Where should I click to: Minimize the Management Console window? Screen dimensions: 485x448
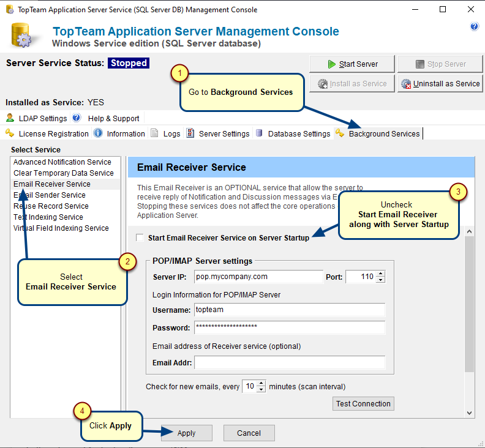click(x=415, y=10)
